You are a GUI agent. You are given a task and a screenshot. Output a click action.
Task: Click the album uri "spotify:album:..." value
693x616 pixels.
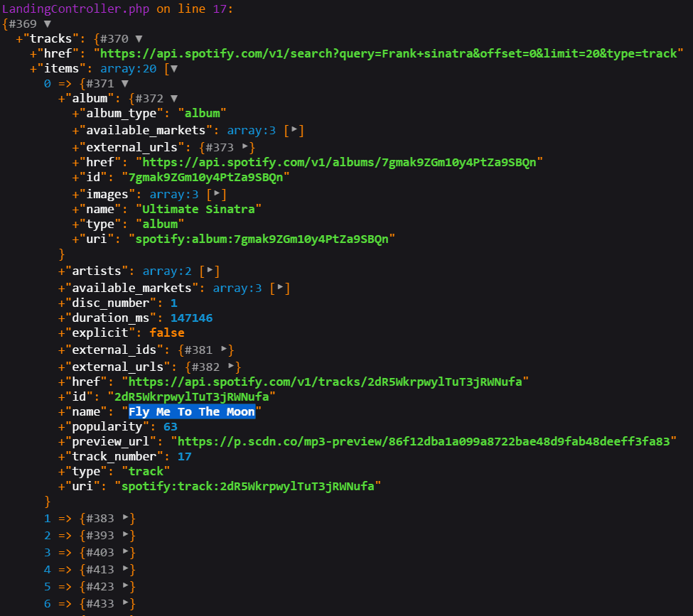point(262,239)
